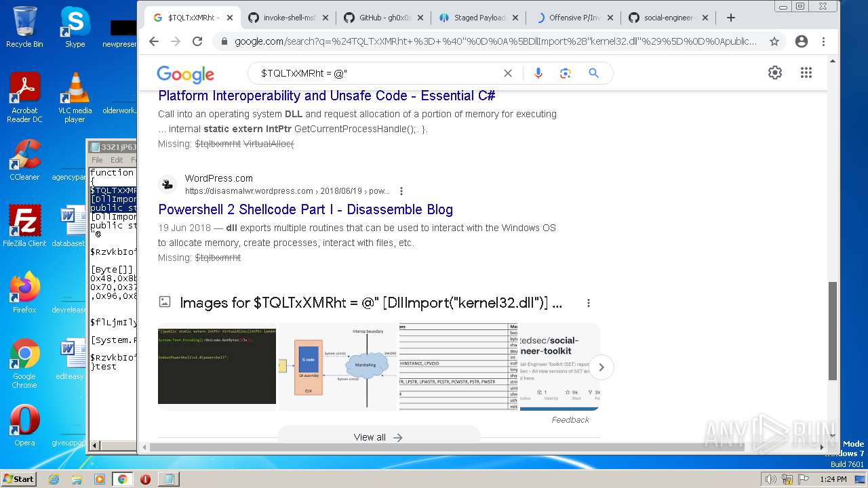This screenshot has height=488, width=868.
Task: Open the Marshaling diagram image thumbnail
Action: pos(338,366)
